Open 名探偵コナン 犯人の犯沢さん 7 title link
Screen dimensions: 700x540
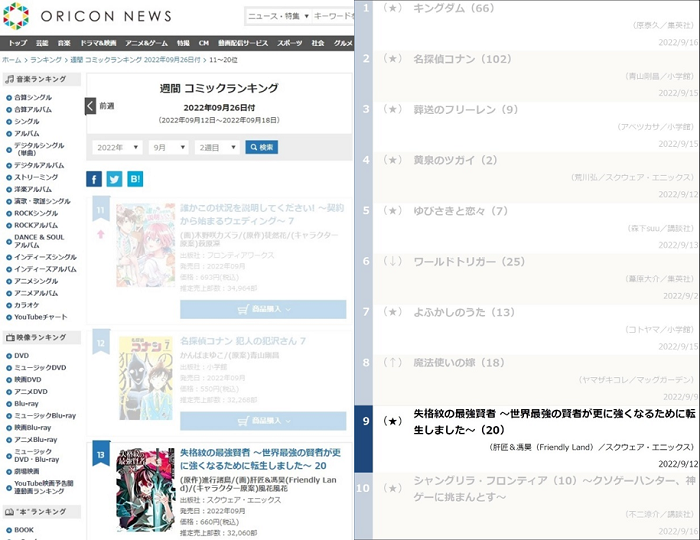(242, 341)
